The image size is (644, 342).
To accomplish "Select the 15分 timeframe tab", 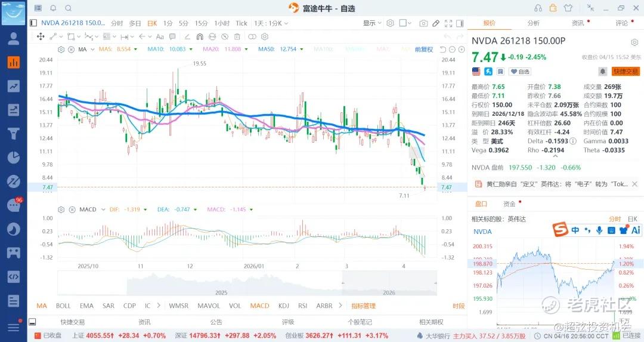I will [202, 23].
